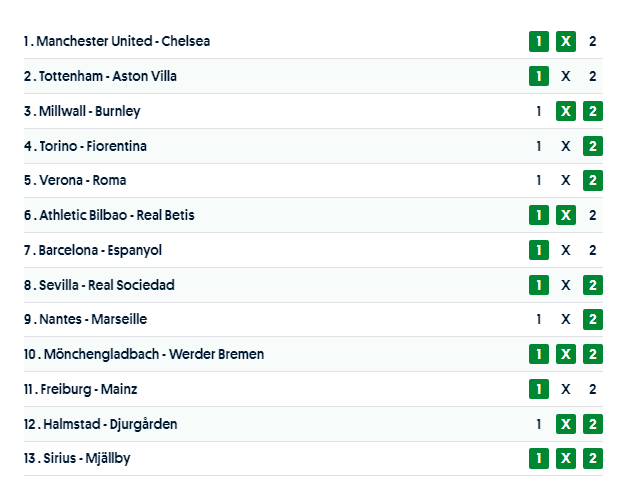This screenshot has height=487, width=627.
Task: Deselect away win for Torino - Fiorentina
Action: coord(593,146)
